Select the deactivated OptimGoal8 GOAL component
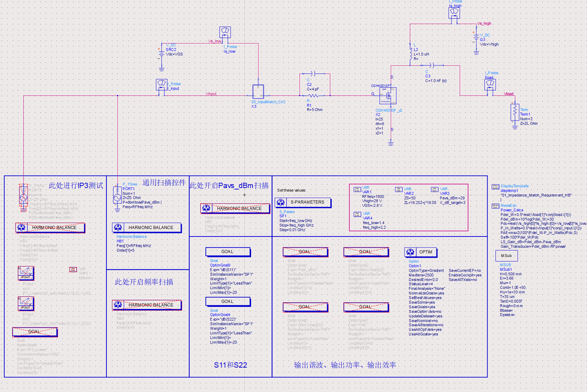This screenshot has width=587, height=392. click(35, 332)
